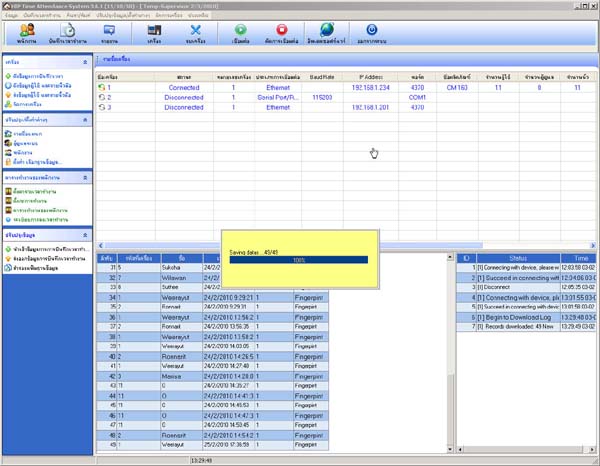Select log entry Begin to Download Log
Screen dimensions: 600x466
tap(526, 318)
